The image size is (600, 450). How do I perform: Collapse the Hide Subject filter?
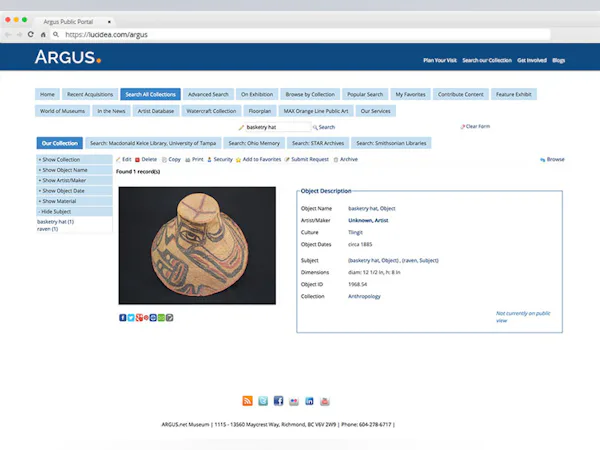point(74,212)
